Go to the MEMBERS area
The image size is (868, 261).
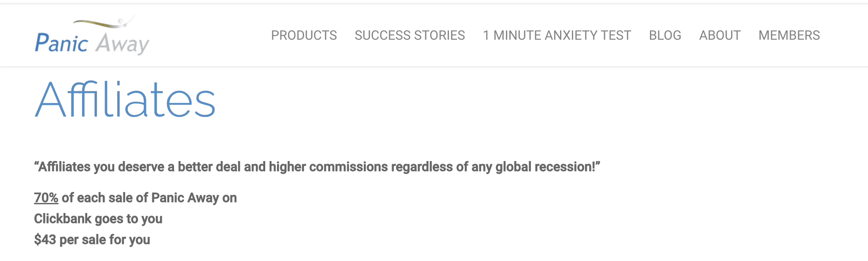tap(789, 35)
